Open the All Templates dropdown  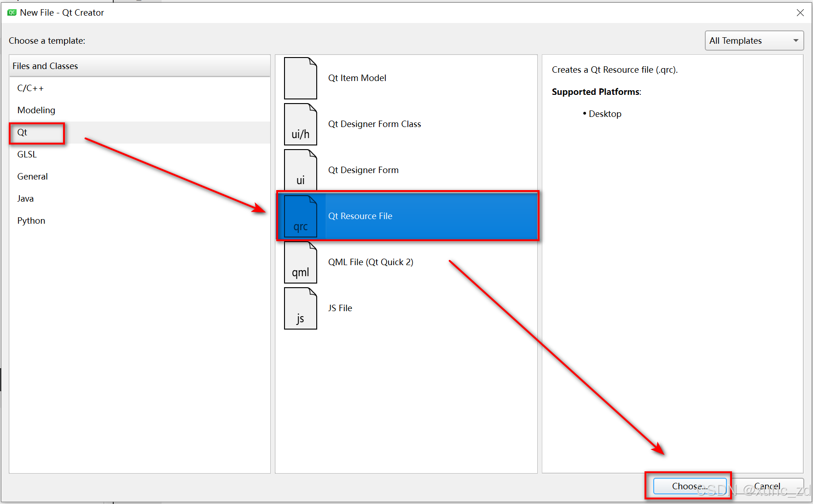click(x=754, y=41)
